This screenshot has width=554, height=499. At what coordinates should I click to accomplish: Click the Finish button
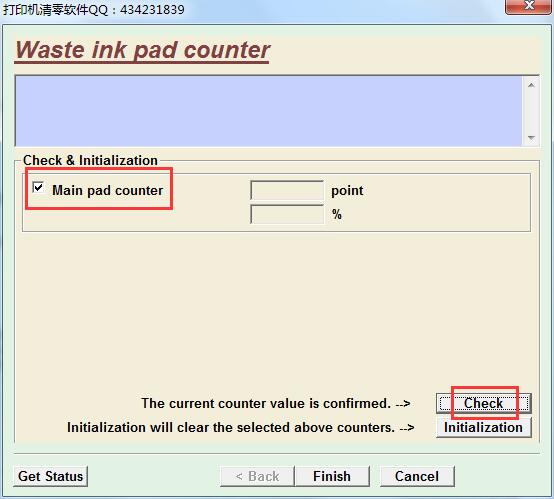tap(332, 476)
